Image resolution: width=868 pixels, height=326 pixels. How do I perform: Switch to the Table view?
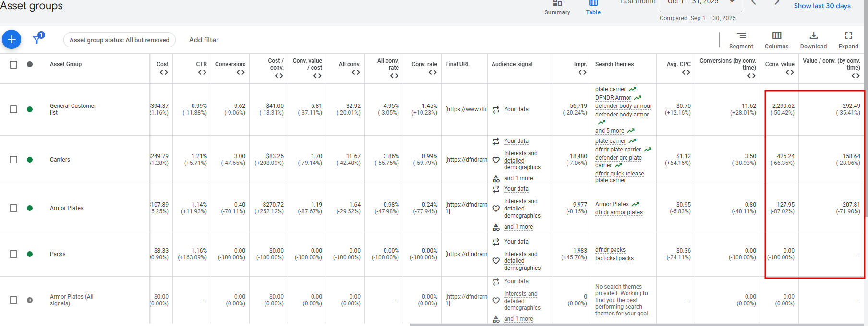(x=593, y=8)
